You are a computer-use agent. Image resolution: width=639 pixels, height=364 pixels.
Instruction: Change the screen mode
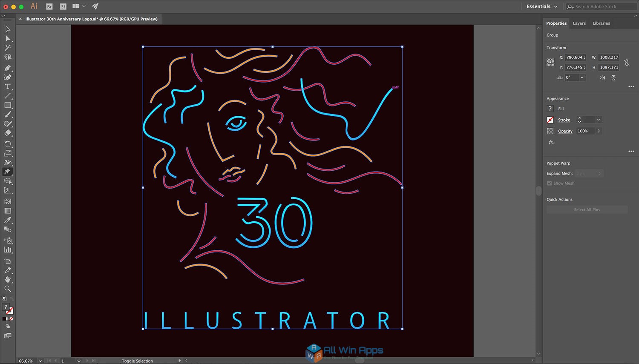8,336
